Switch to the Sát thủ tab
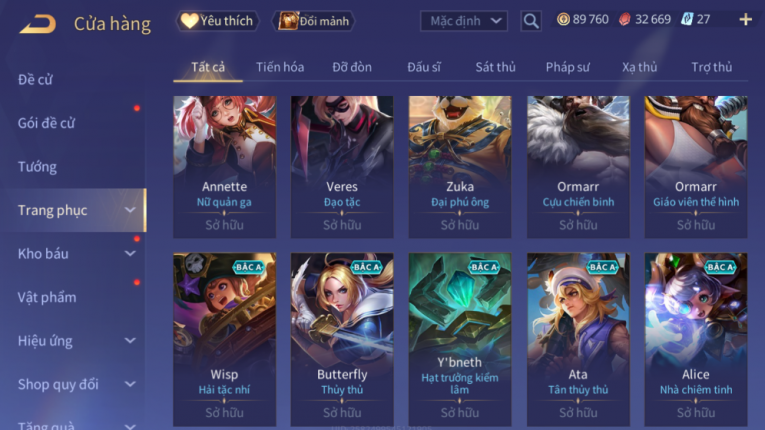The image size is (765, 430). pyautogui.click(x=495, y=67)
